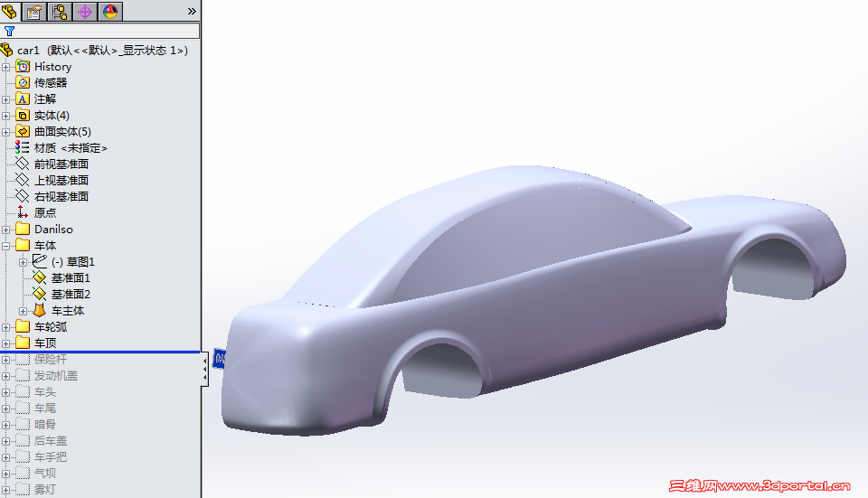
Task: Expand the 注解 node
Action: [5, 99]
